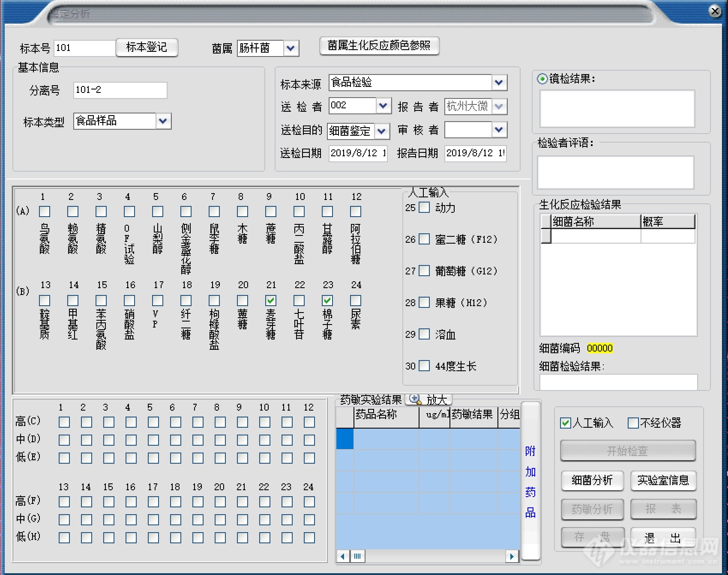Click the 报告日期 date field
The image size is (728, 575).
click(x=475, y=153)
